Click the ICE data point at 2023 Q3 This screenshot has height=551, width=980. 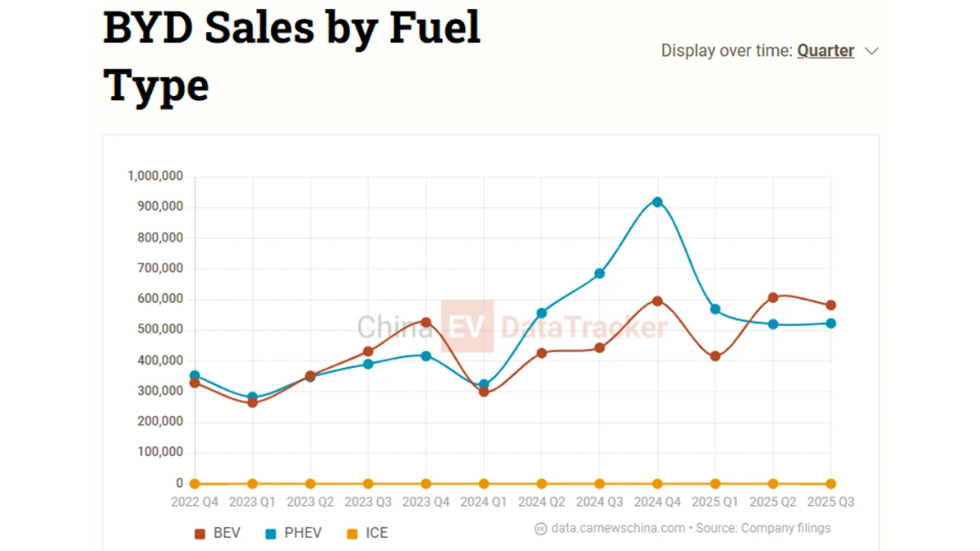[368, 484]
